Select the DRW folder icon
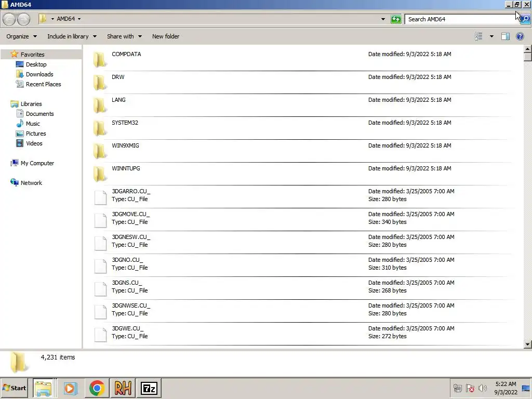532x399 pixels. click(x=100, y=82)
